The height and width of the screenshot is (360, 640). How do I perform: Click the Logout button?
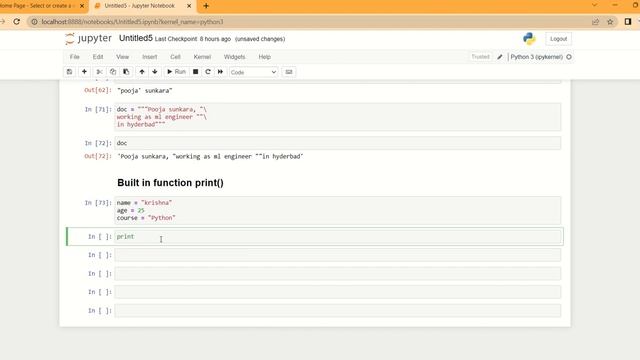tap(558, 39)
